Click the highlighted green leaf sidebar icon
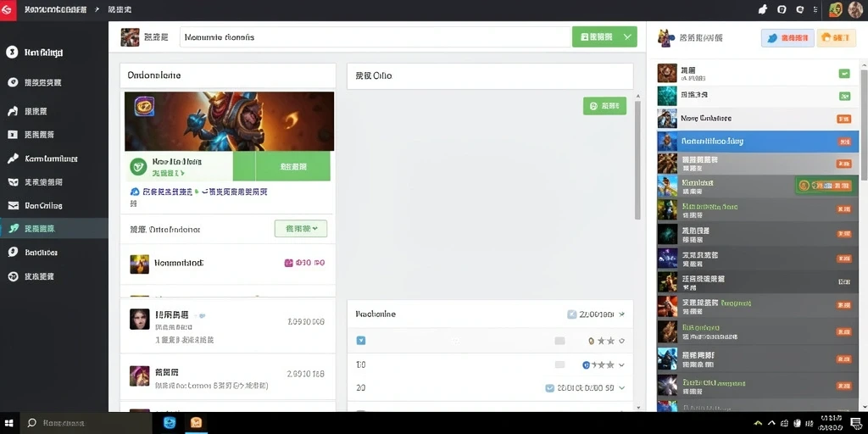This screenshot has height=434, width=868. tap(13, 228)
